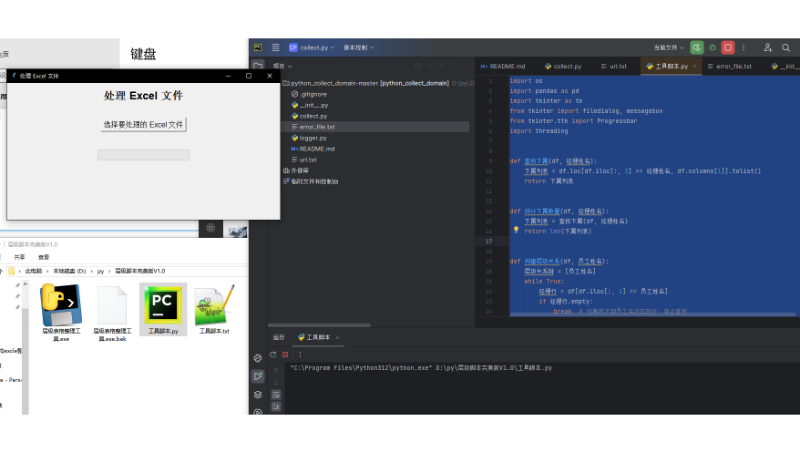
Task: Open the Run tool window sidebar icon
Action: pos(258,375)
